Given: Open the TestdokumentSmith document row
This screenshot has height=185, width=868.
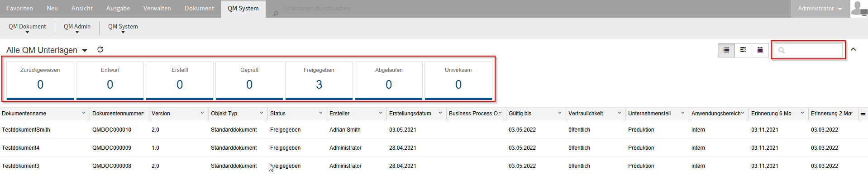Looking at the screenshot, I should pos(26,130).
